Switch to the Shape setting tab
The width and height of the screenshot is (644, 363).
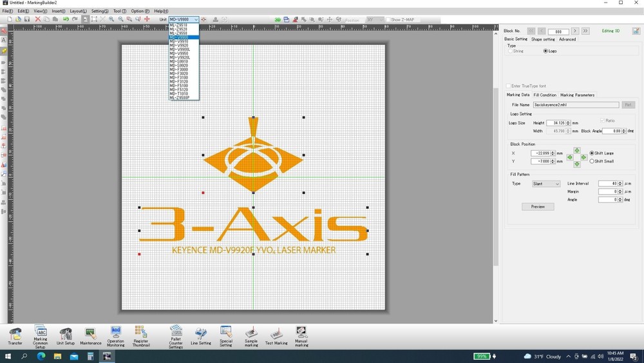click(543, 39)
